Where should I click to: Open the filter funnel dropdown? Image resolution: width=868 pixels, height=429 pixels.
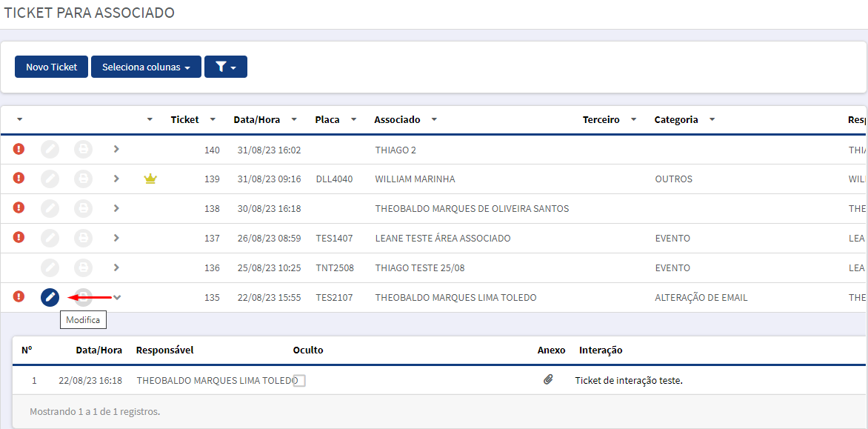(x=226, y=67)
